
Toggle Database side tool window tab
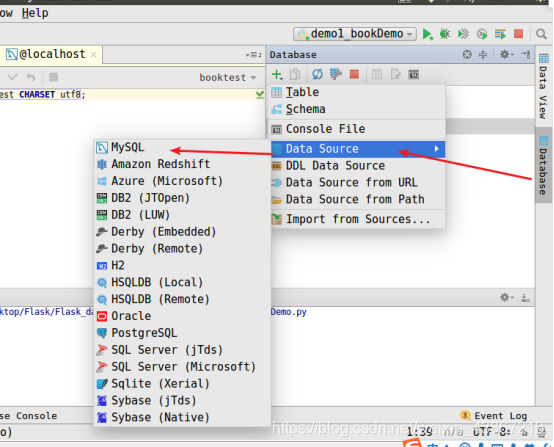tap(543, 165)
